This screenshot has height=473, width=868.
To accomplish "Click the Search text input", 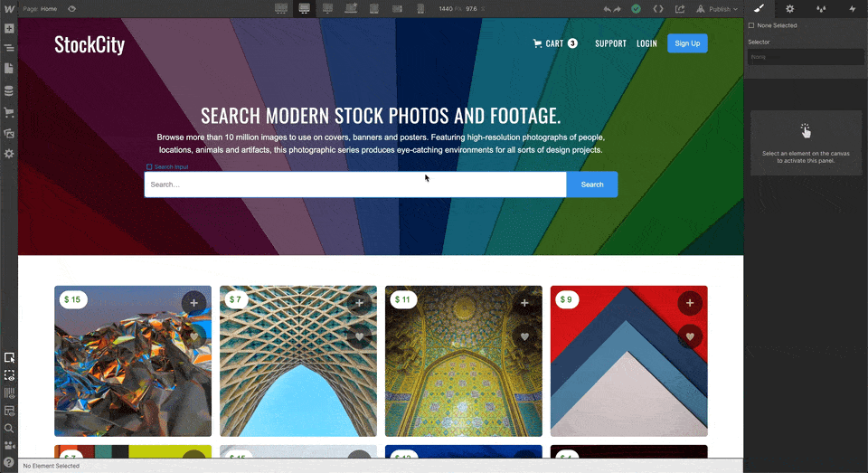I will coord(355,184).
